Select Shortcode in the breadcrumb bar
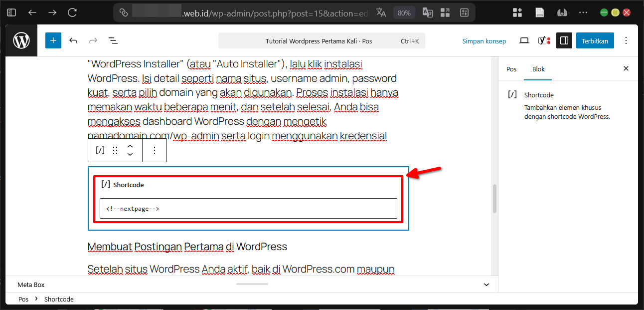 [x=59, y=299]
